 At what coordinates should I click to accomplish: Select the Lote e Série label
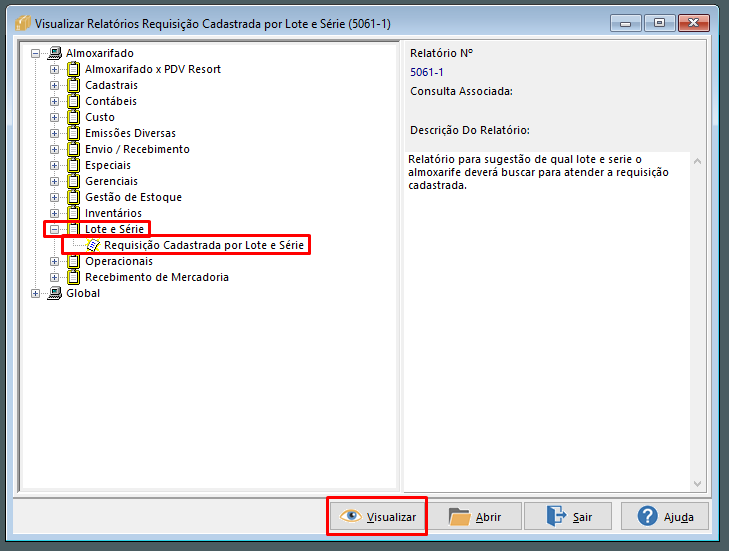tap(114, 229)
